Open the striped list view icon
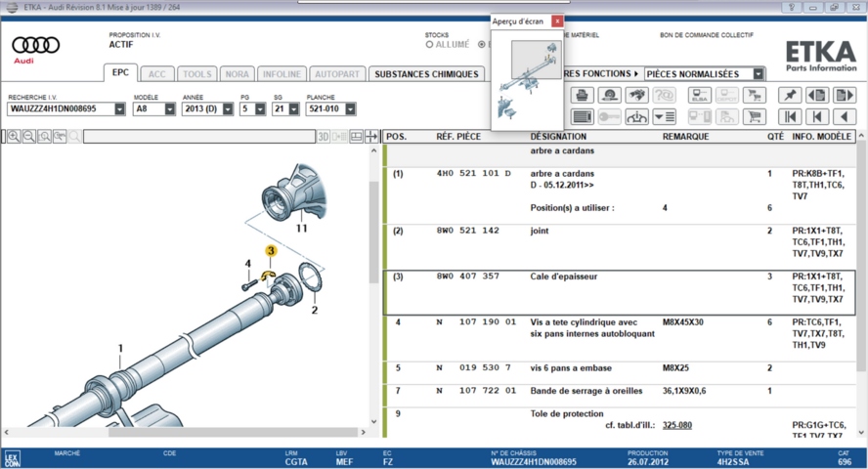Image resolution: width=868 pixels, height=469 pixels. [x=582, y=116]
